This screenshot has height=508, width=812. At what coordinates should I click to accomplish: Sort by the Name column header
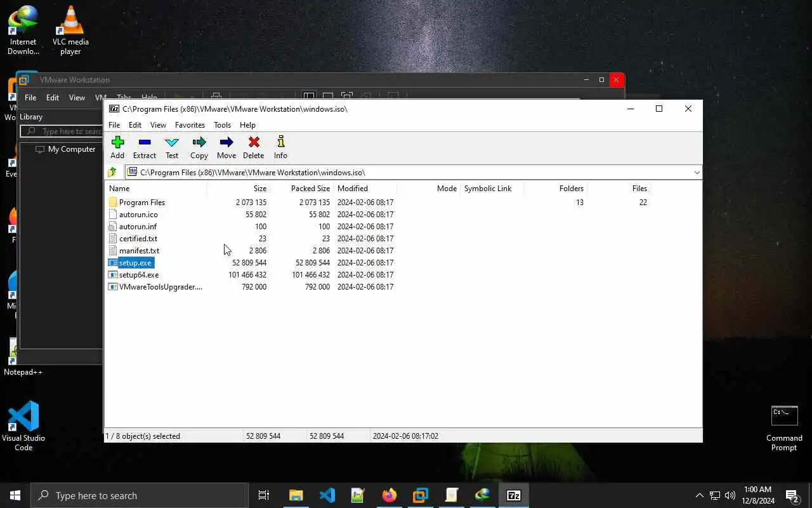(x=155, y=188)
